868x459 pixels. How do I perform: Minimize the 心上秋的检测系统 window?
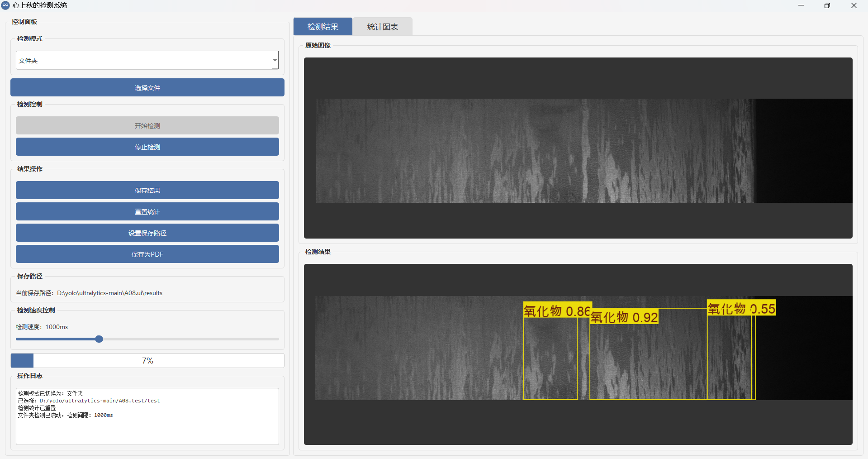tap(801, 5)
